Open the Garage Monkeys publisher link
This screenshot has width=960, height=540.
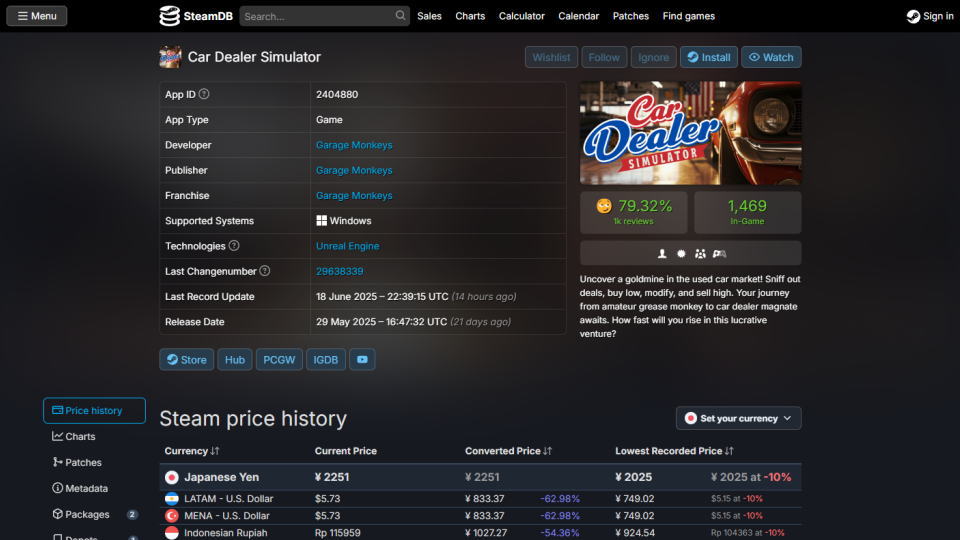pos(354,170)
